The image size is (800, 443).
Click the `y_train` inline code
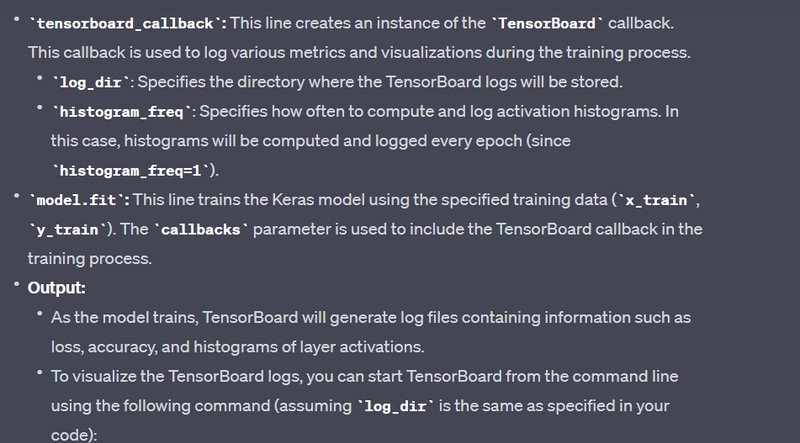pyautogui.click(x=67, y=230)
